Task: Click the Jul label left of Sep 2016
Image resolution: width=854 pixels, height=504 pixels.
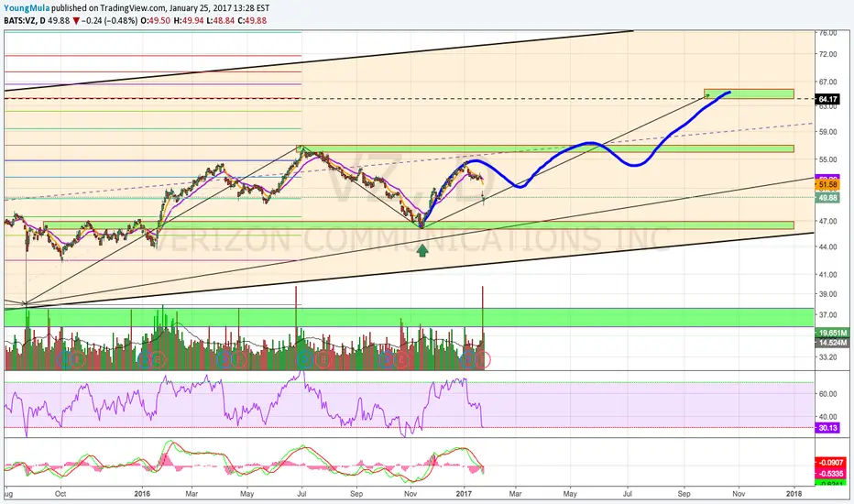Action: [301, 494]
